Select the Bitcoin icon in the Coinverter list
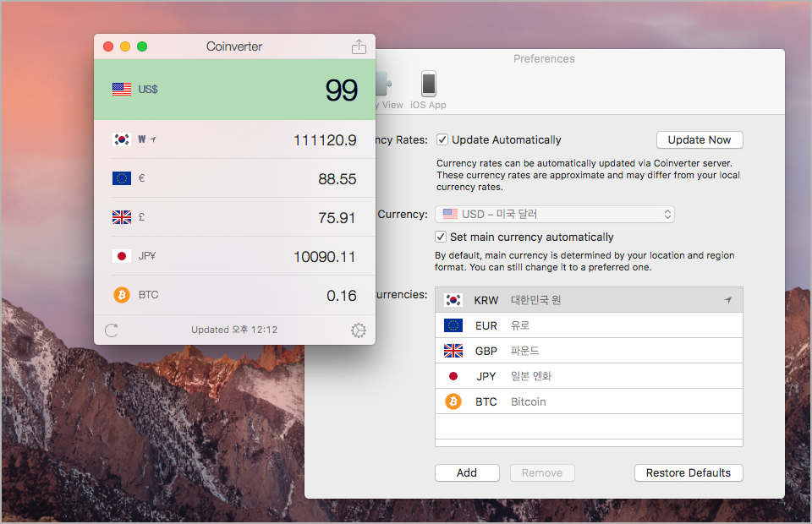Viewport: 812px width, 524px height. 122,295
